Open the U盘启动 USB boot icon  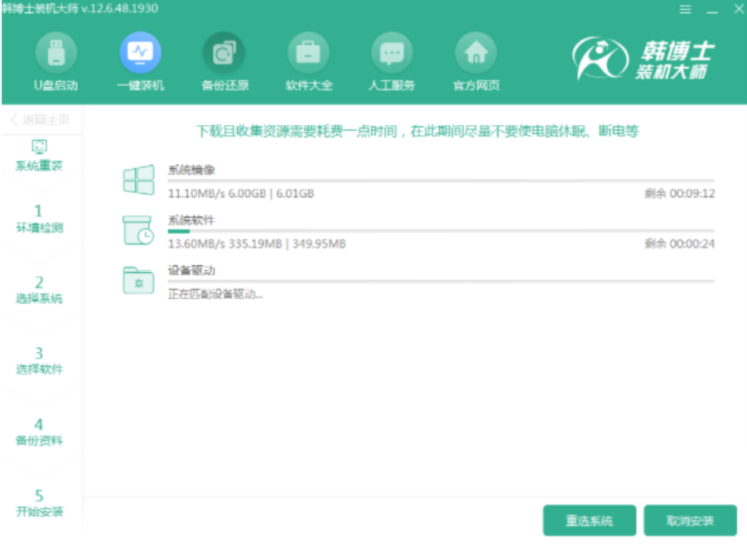point(55,54)
